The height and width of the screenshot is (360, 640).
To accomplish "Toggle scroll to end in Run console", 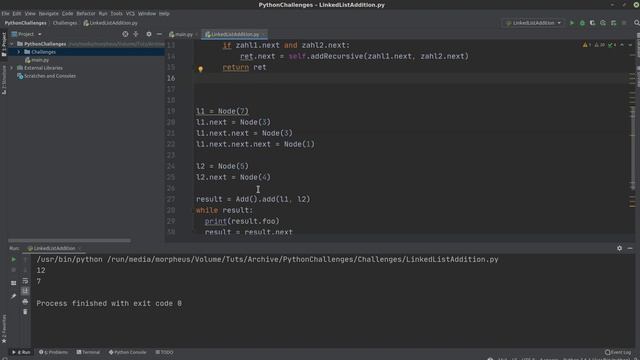I will 25,291.
